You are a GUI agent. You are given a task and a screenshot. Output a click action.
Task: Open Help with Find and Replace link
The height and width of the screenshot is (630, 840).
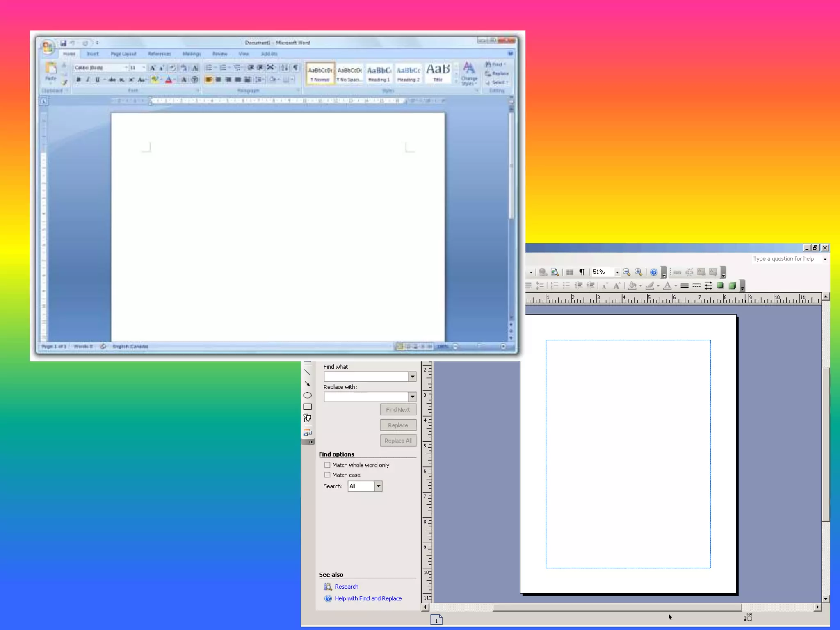coord(368,598)
